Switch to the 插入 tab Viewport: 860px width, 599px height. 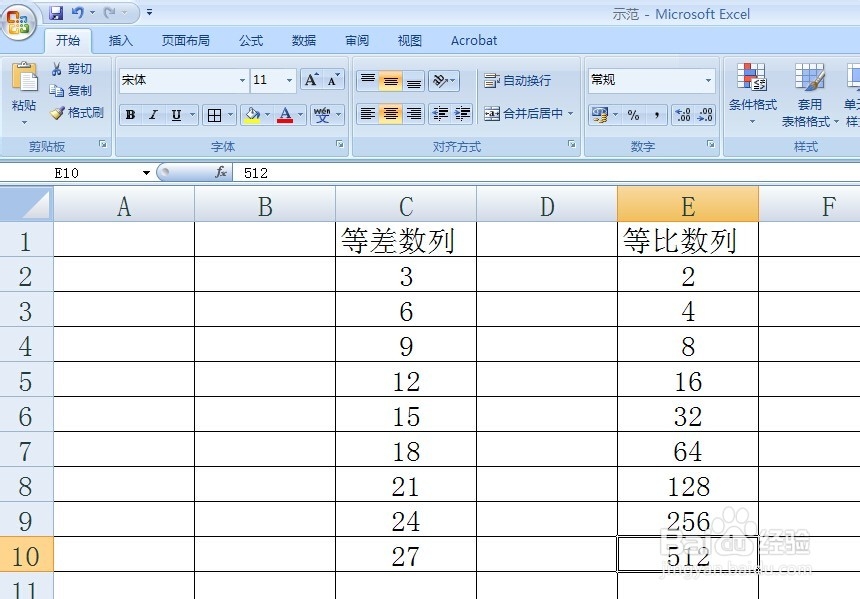tap(121, 41)
